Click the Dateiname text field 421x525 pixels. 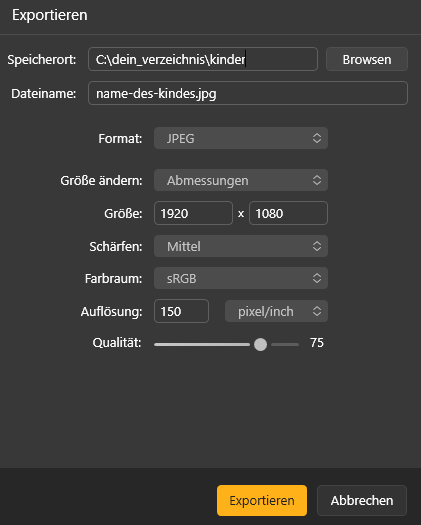click(248, 93)
